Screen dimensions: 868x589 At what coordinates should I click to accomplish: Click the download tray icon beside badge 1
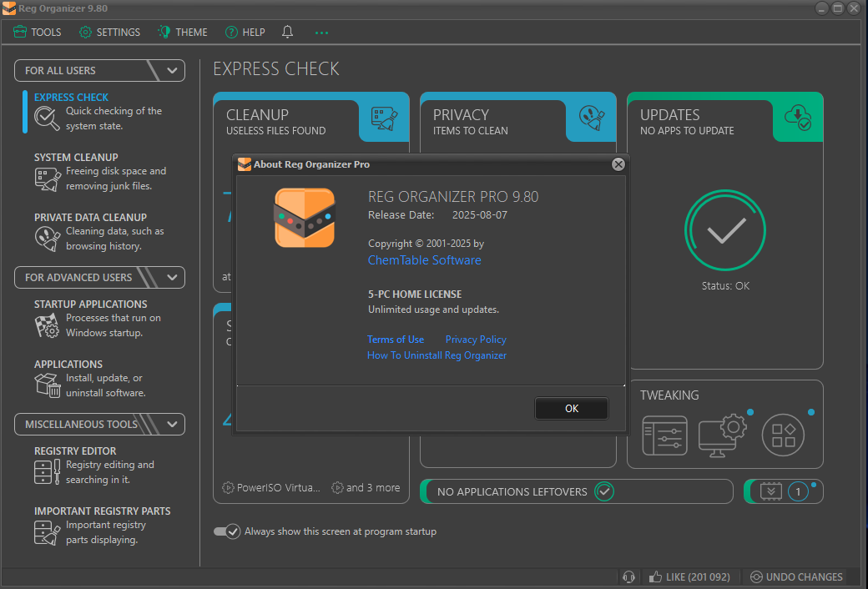point(771,491)
